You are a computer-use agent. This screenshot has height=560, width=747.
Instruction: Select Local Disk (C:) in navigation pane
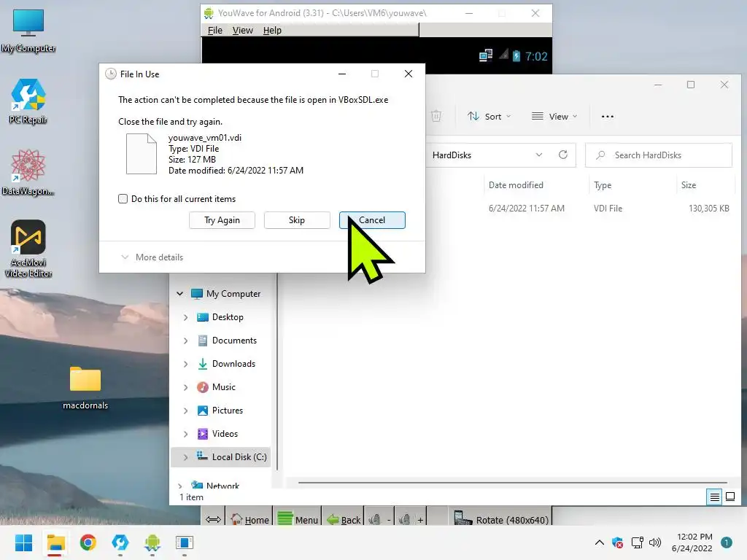coord(232,457)
